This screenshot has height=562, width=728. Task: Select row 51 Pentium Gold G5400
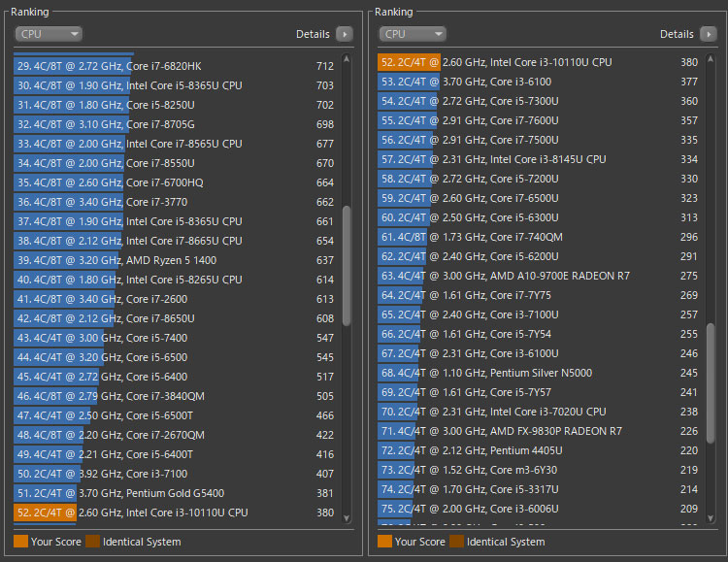click(x=177, y=493)
